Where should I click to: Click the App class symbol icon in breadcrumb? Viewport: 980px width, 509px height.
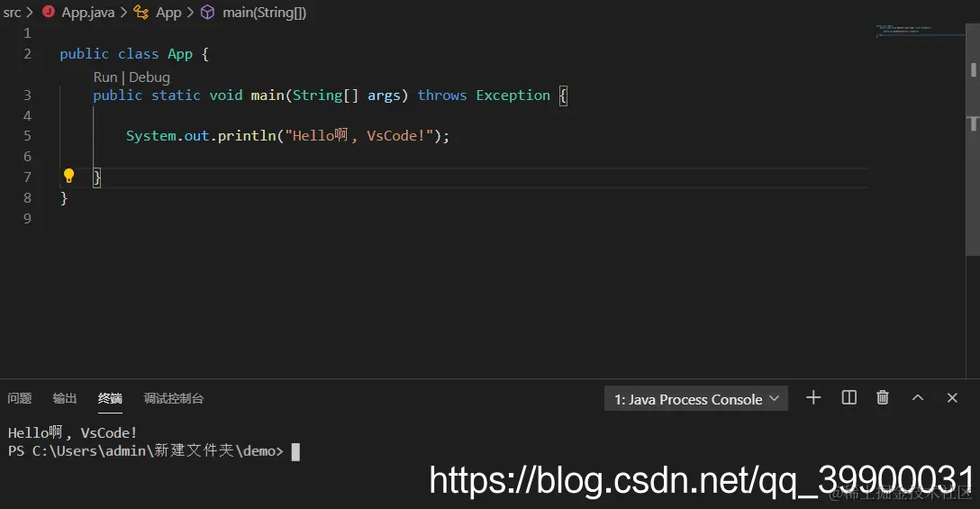(141, 12)
